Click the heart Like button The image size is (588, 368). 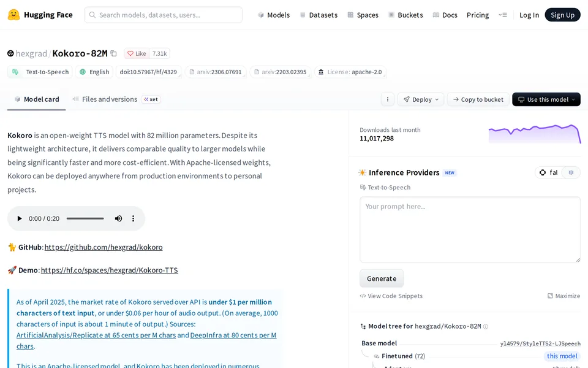(x=137, y=54)
